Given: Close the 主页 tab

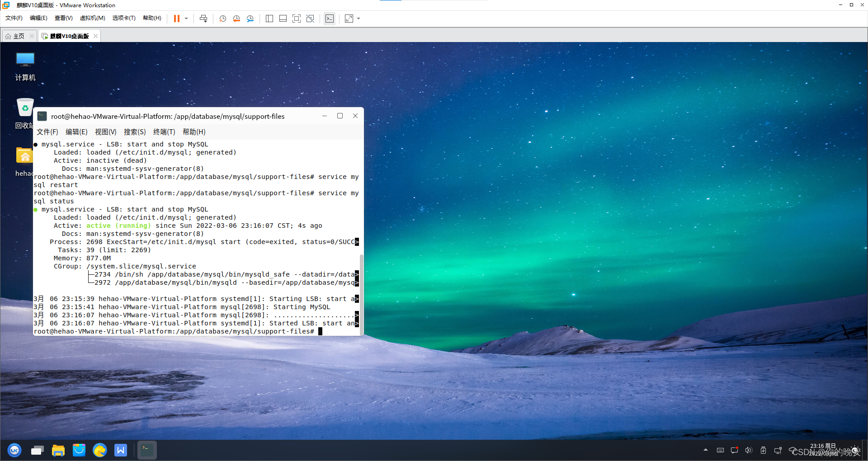Looking at the screenshot, I should [x=32, y=36].
